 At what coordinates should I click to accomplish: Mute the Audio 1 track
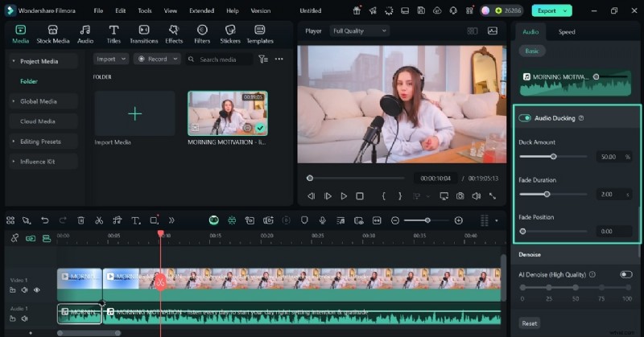coord(25,319)
